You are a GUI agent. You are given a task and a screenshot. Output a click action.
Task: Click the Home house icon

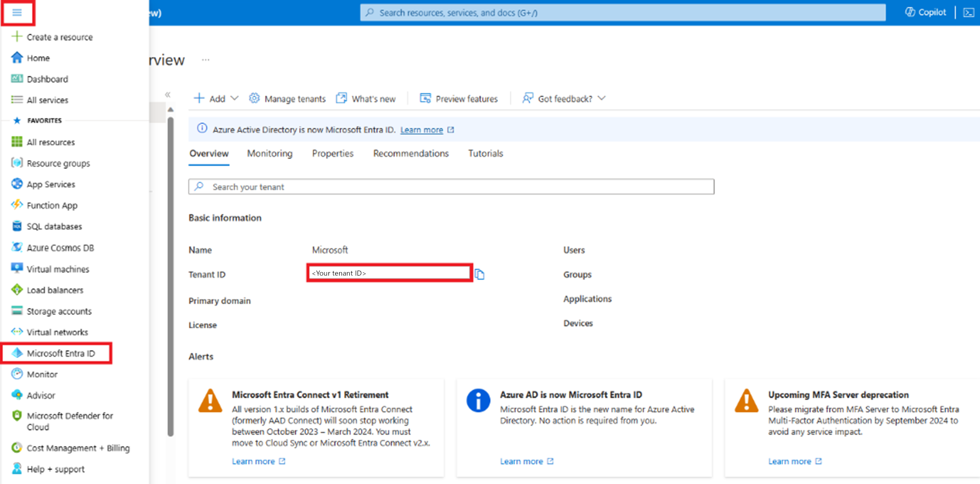17,57
